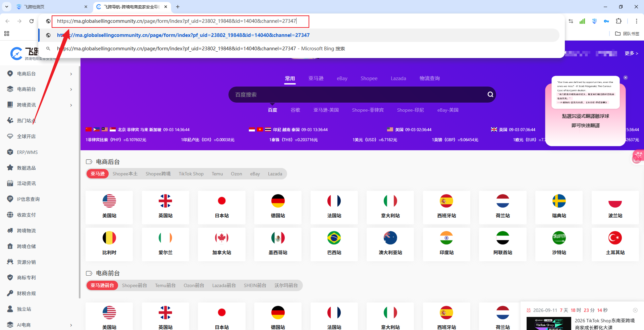Open the Chrome three-dot menu
Image resolution: width=644 pixels, height=330 pixels.
pyautogui.click(x=636, y=21)
